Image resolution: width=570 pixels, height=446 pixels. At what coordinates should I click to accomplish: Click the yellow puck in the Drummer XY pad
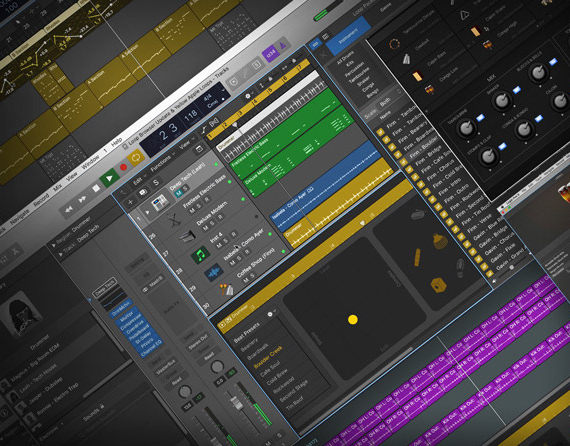(352, 320)
